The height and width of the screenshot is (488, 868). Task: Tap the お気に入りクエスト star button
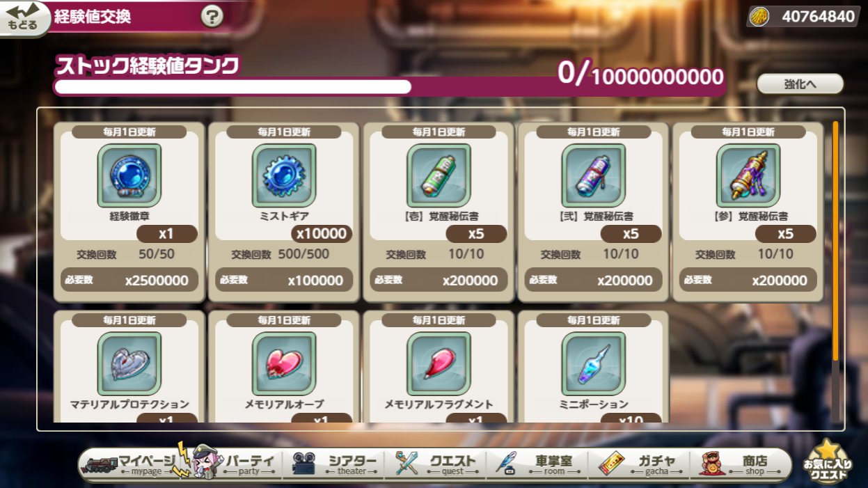coord(828,462)
